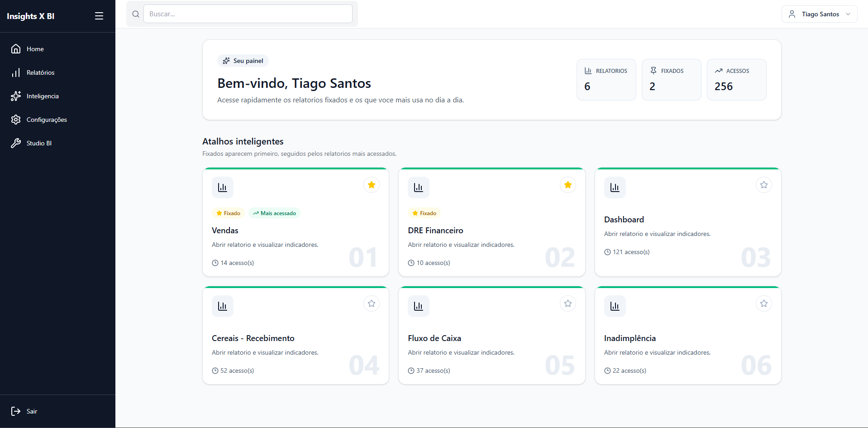Open the Home menu item
Viewport: 868px width, 428px height.
tap(57, 49)
